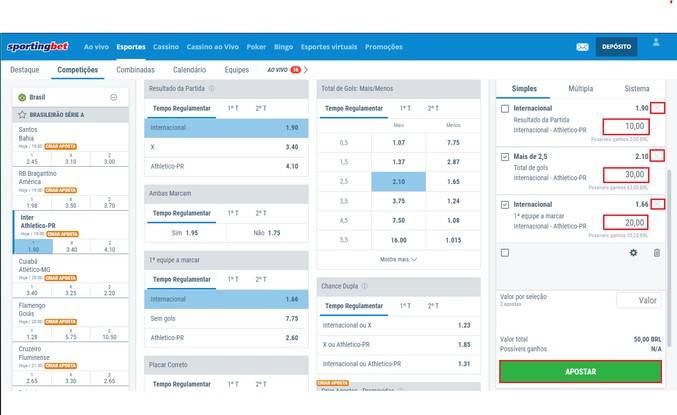Click the bet slip vertical scrollbar
This screenshot has height=415, width=677.
coord(670,257)
